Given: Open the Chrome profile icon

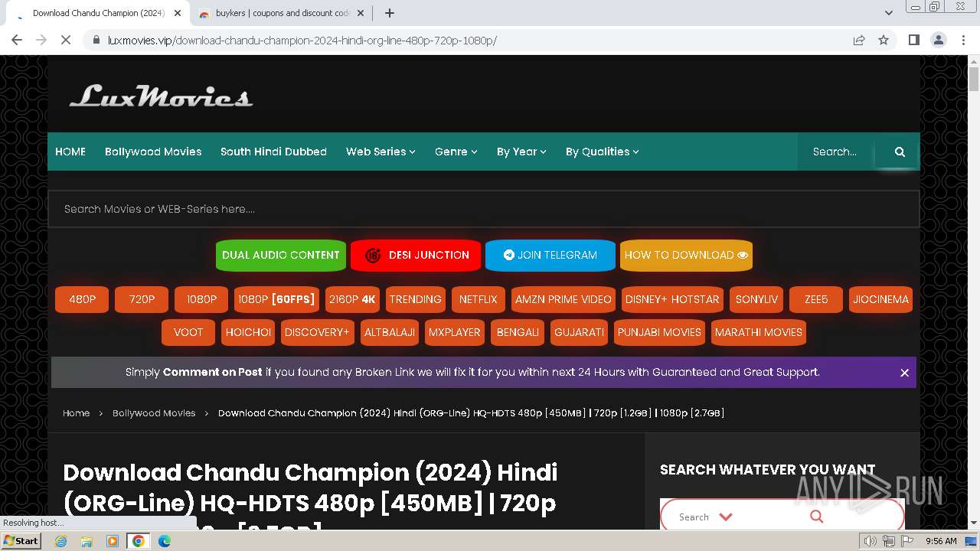Looking at the screenshot, I should tap(939, 40).
